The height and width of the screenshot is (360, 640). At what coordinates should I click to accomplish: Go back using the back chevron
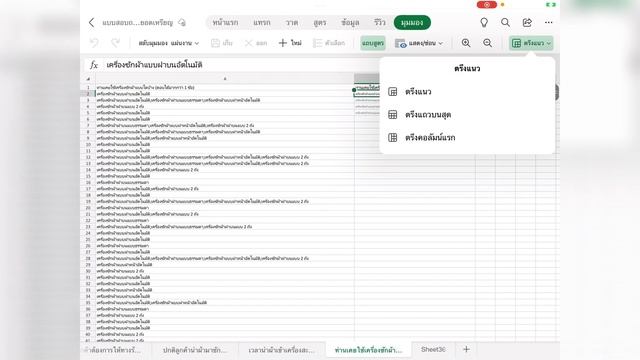pyautogui.click(x=91, y=22)
